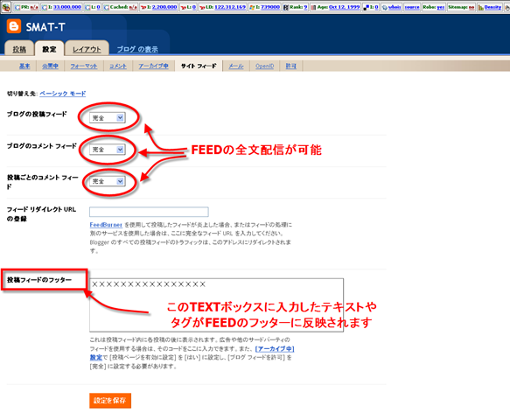Screen dimensions: 510x420
Task: Click the 投稿フィードのフッター text area
Action: 216,304
